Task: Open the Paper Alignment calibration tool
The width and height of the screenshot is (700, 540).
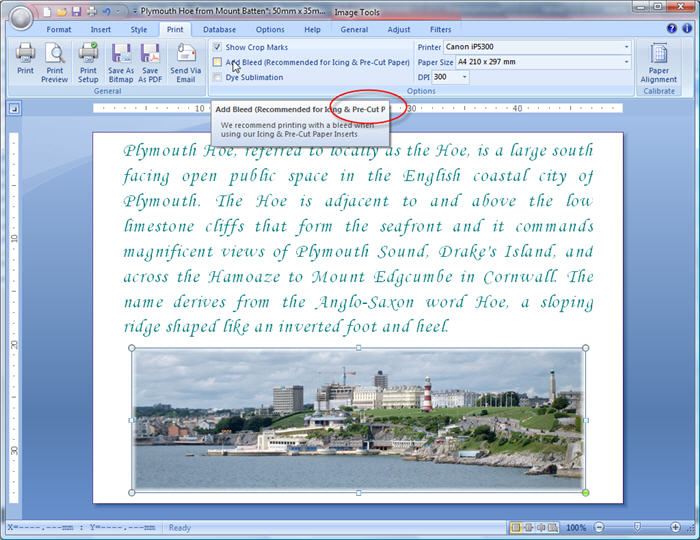Action: click(659, 60)
